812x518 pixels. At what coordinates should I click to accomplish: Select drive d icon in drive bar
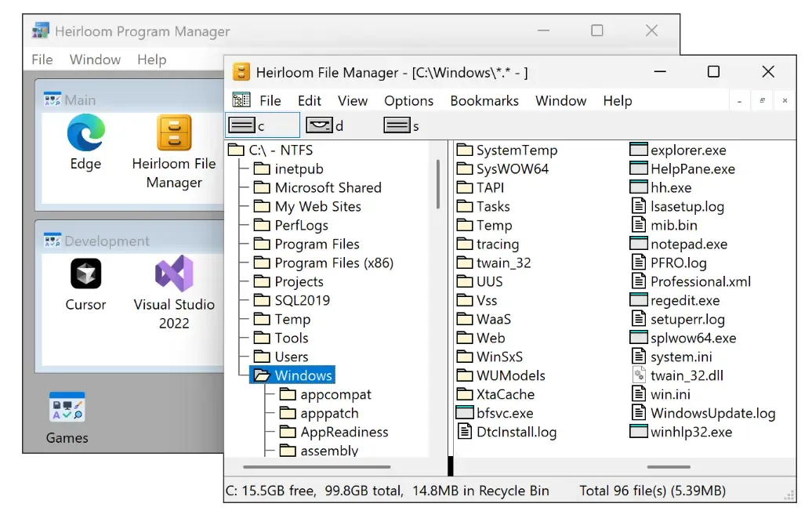pos(320,125)
